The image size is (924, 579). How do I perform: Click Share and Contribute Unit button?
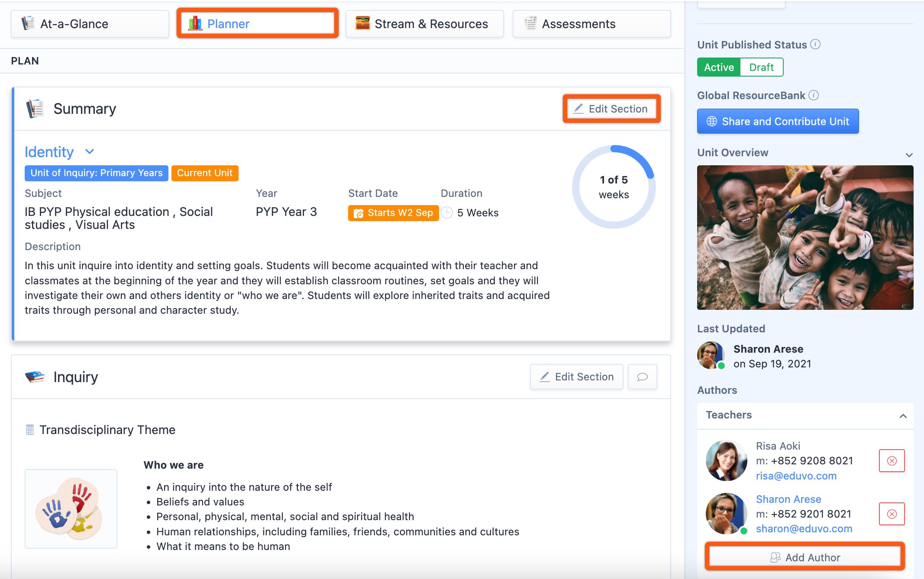click(778, 122)
